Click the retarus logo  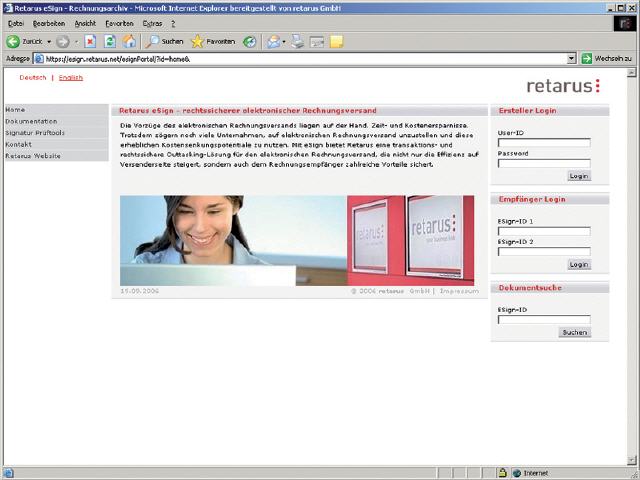pos(563,86)
